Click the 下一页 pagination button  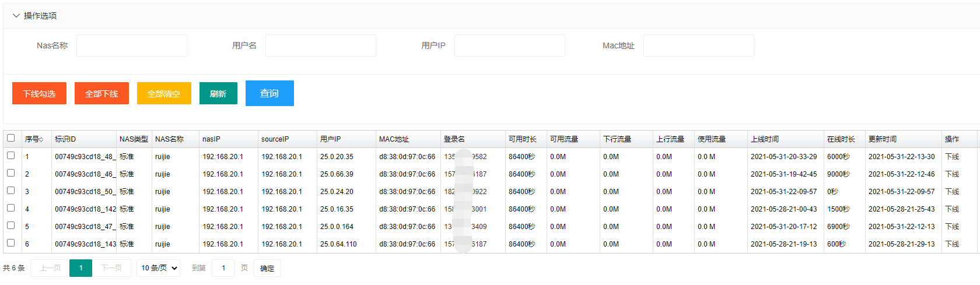pos(111,268)
